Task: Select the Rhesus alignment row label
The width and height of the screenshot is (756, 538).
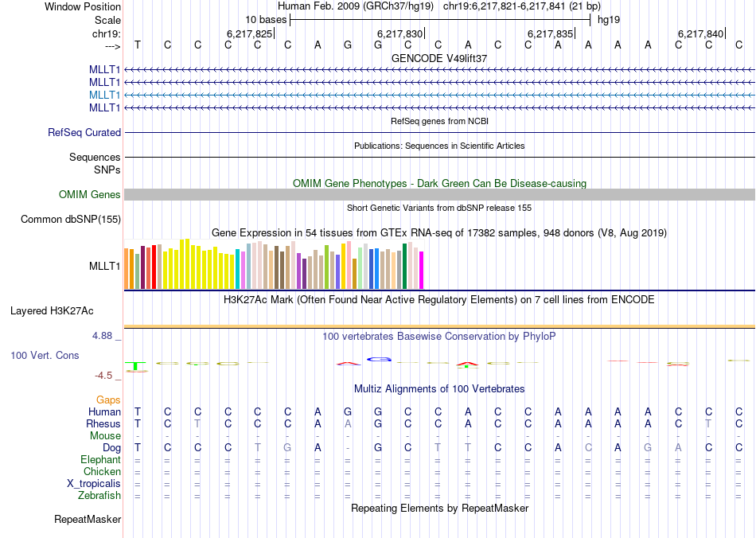Action: tap(103, 424)
